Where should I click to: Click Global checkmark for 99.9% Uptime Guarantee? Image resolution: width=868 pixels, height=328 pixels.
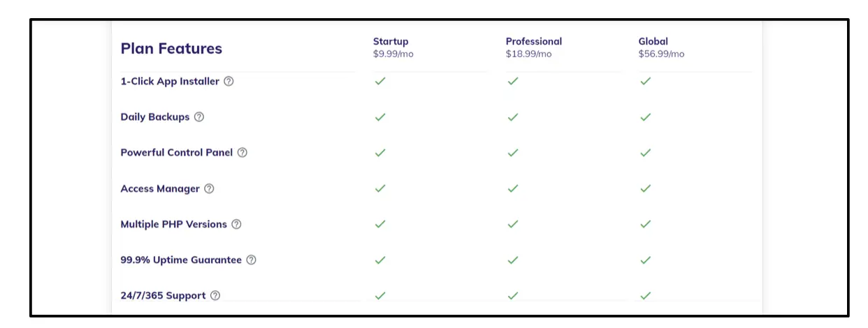click(646, 260)
